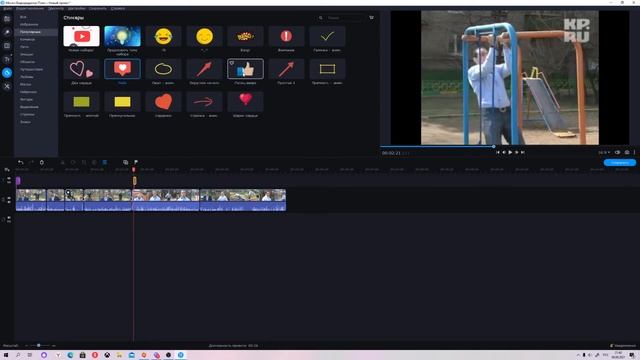Click the split scissors icon above timeline

62,162
